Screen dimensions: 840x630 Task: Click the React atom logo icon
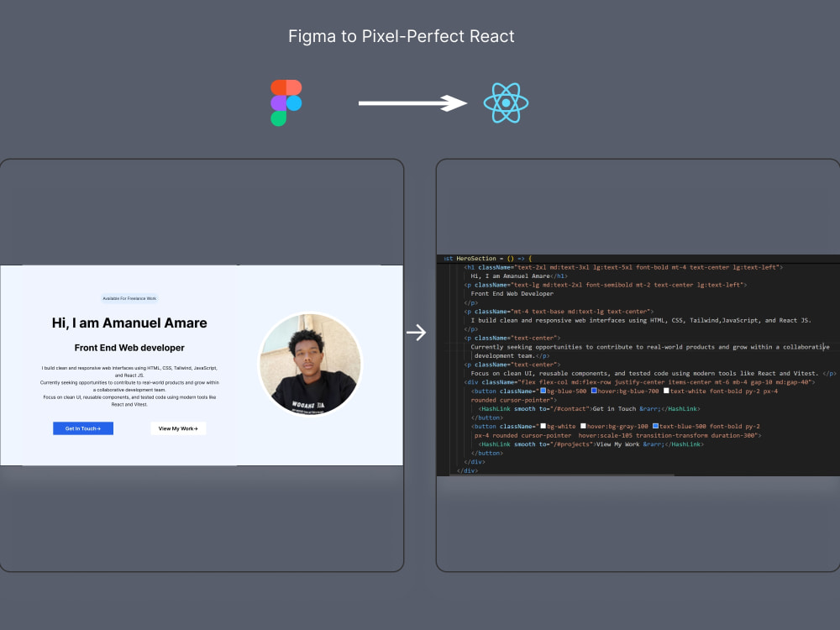[x=506, y=102]
